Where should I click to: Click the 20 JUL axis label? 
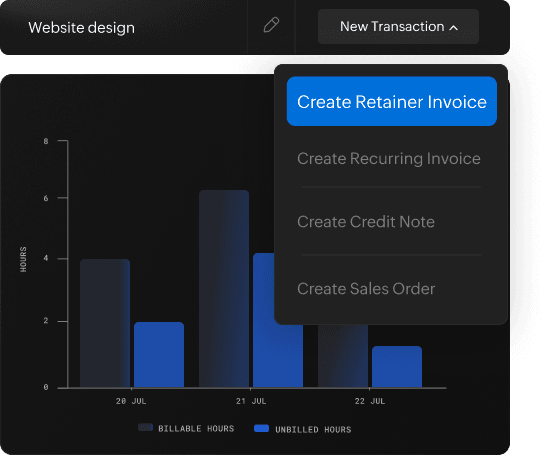click(x=131, y=401)
